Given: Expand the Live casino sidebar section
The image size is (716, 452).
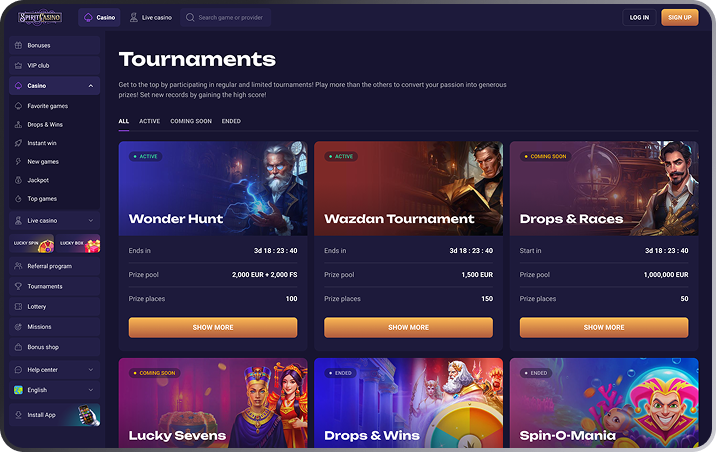Looking at the screenshot, I should (91, 221).
